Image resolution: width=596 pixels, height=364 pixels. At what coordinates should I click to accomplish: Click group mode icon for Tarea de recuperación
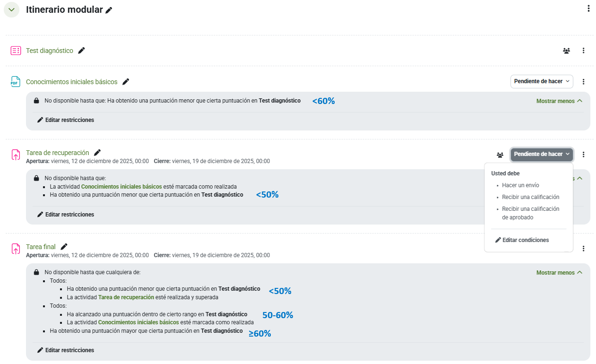[500, 155]
